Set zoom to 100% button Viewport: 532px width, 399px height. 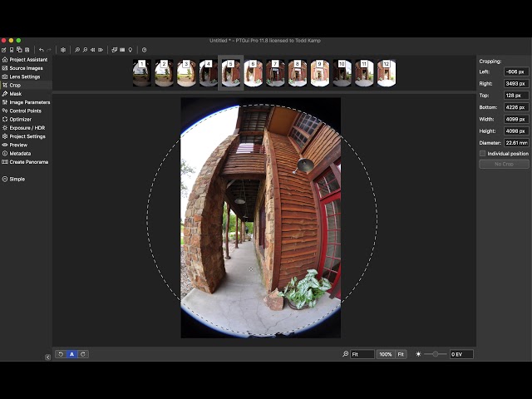[x=386, y=354]
